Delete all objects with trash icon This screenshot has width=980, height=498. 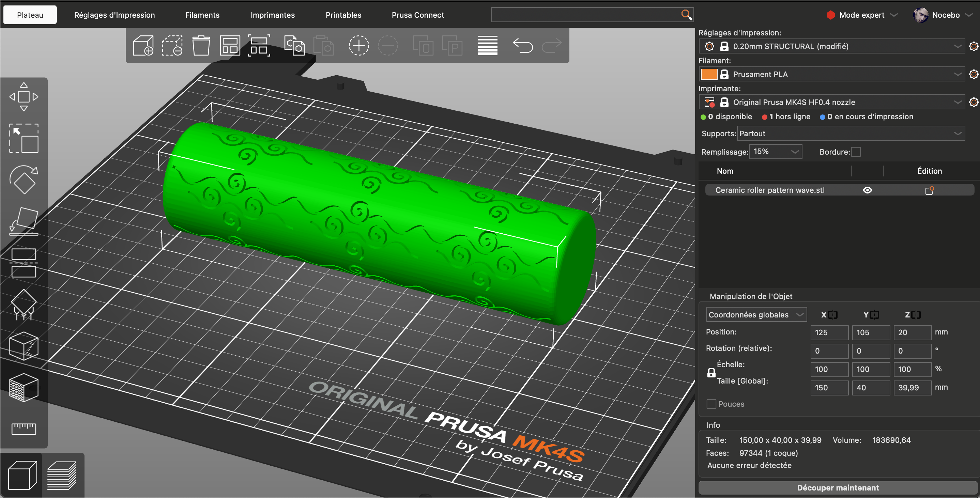coord(201,46)
